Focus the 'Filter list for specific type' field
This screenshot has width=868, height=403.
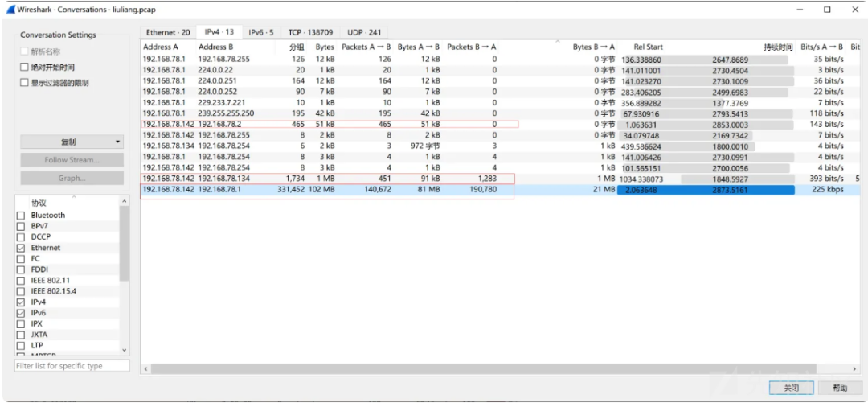(x=72, y=366)
